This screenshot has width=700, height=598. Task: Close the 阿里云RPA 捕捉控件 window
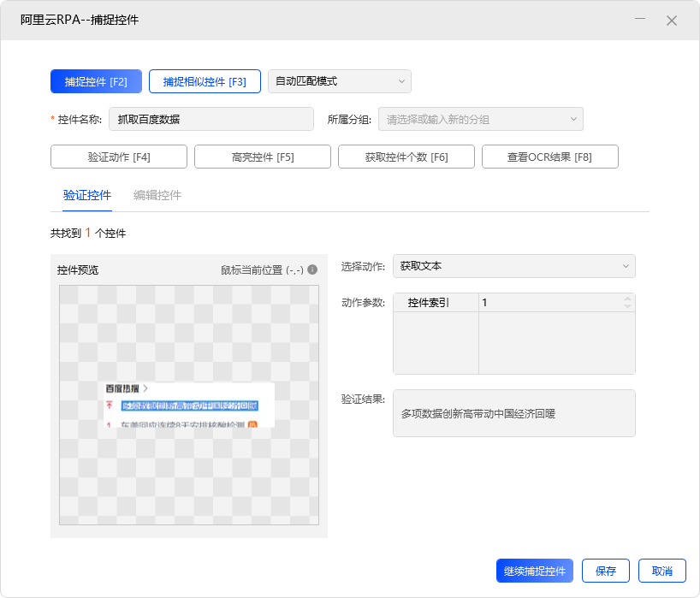coord(672,21)
